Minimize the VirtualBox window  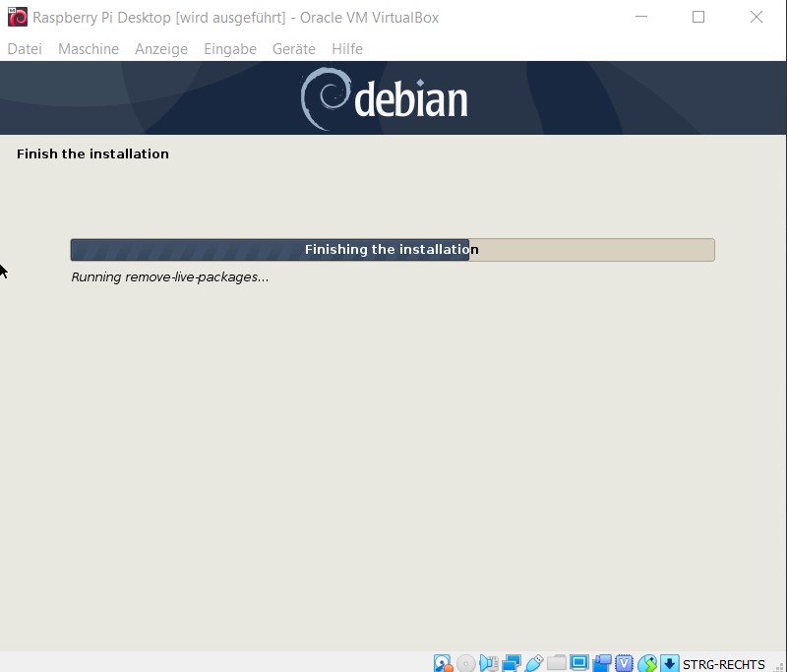pos(641,17)
